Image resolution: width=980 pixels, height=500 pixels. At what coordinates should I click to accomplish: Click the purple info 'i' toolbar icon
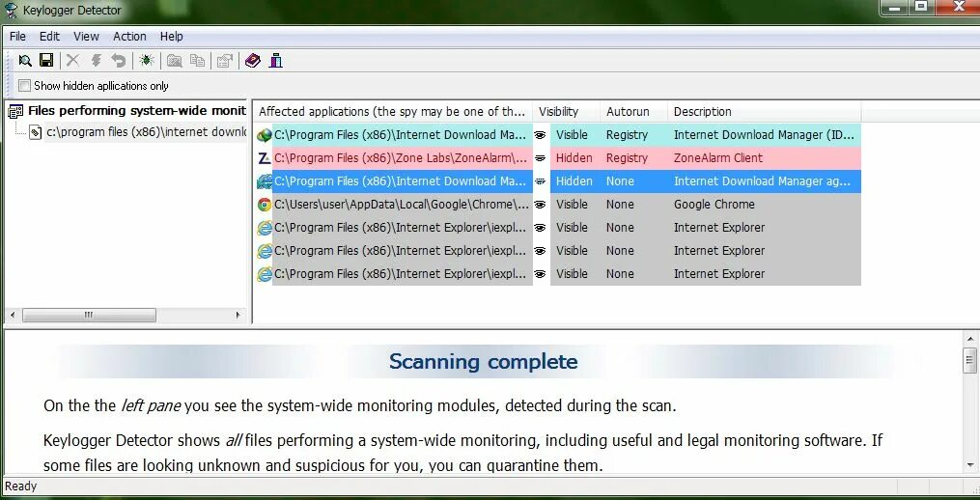click(x=275, y=61)
